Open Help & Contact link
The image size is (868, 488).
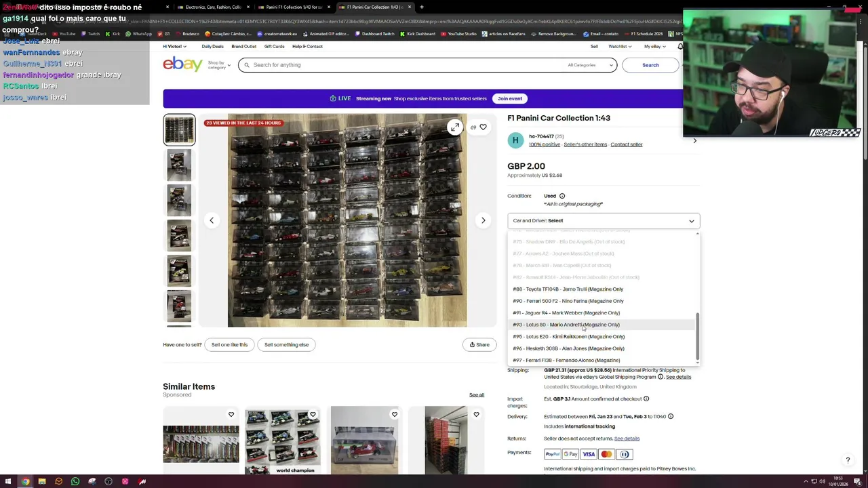pyautogui.click(x=307, y=46)
